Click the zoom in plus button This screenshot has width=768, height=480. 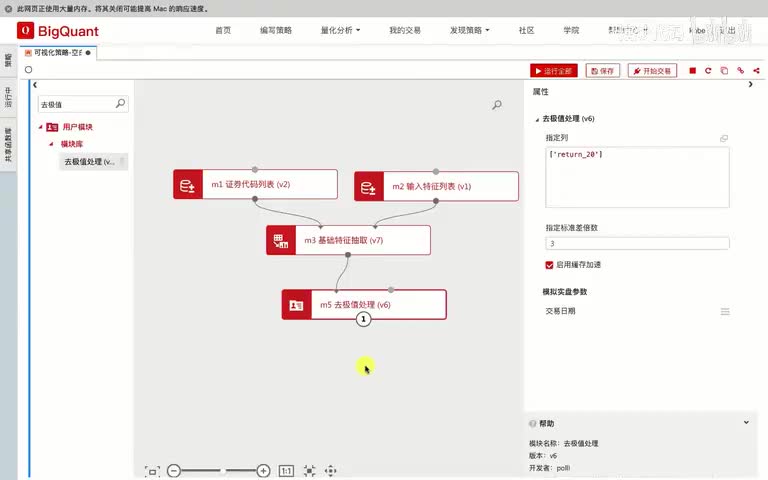pyautogui.click(x=263, y=471)
